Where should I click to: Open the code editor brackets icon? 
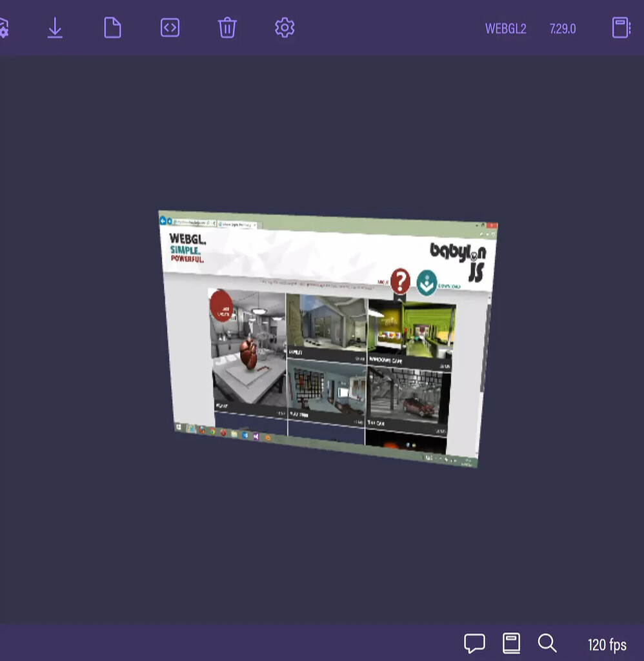pos(169,27)
